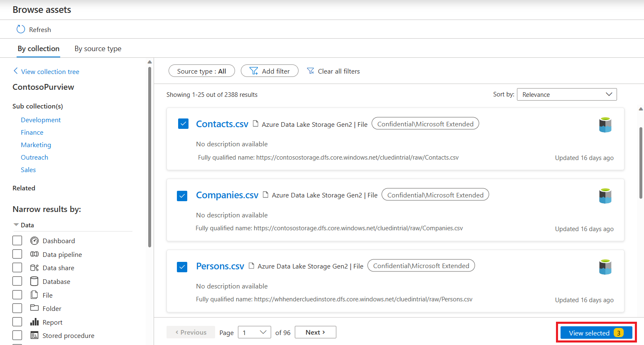Click the Confidential label on Contacts.csv
Viewport: 644px width, 345px height.
click(425, 124)
